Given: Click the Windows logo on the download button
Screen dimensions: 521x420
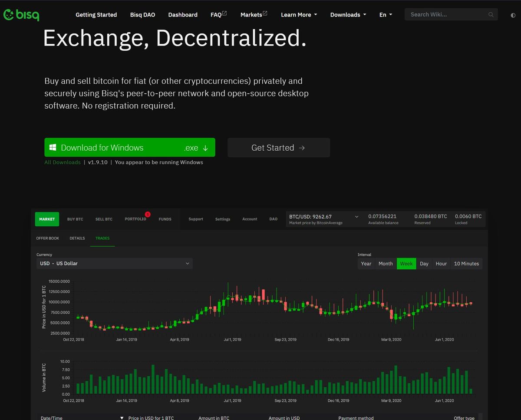Looking at the screenshot, I should pyautogui.click(x=53, y=148).
